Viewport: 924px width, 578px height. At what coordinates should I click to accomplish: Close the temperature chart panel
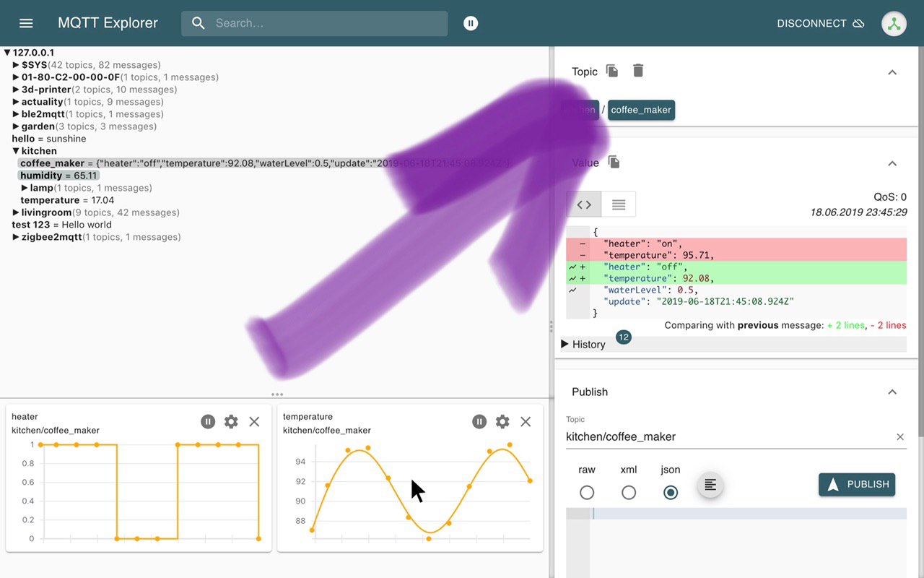coord(526,421)
